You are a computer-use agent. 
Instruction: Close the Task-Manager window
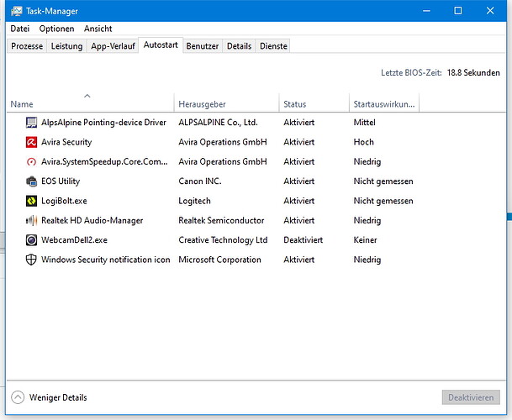(490, 11)
